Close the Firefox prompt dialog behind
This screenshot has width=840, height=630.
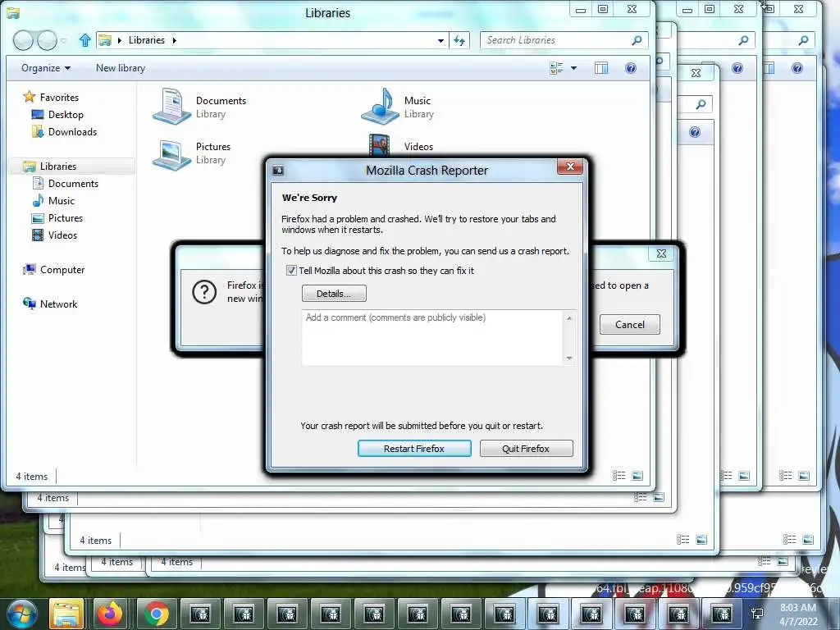(x=661, y=253)
